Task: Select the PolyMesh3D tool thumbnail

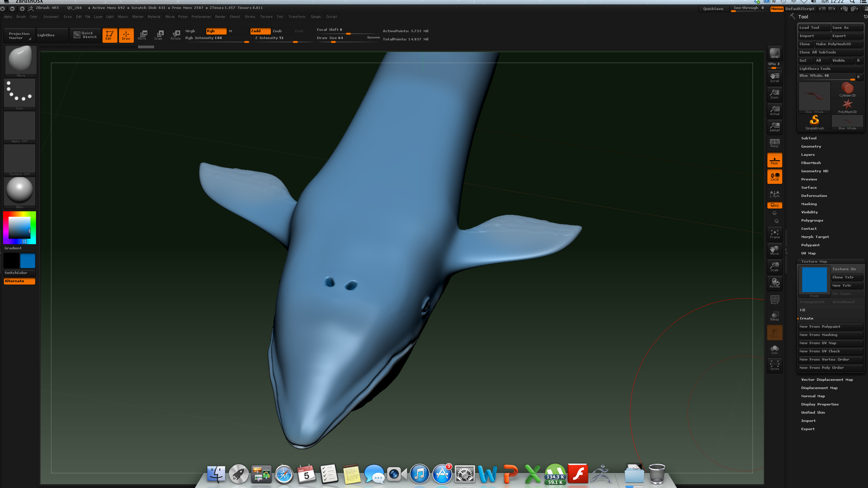Action: tap(847, 105)
